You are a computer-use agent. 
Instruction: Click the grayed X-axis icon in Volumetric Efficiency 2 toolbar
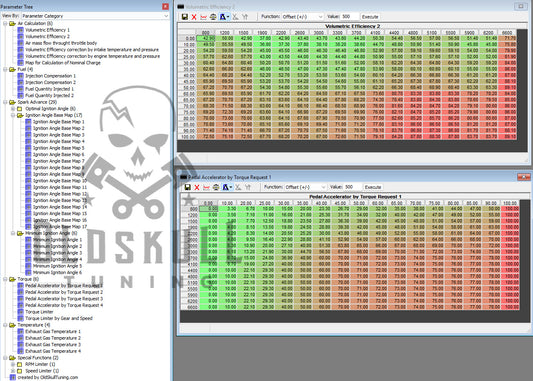[235, 17]
